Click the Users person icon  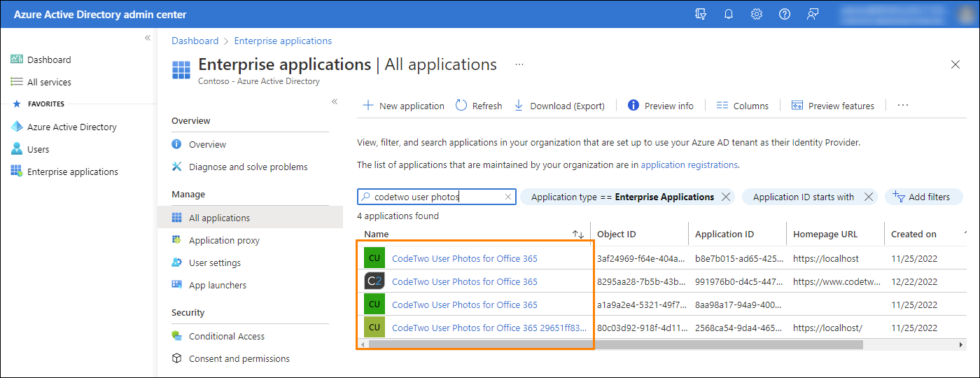(x=17, y=149)
